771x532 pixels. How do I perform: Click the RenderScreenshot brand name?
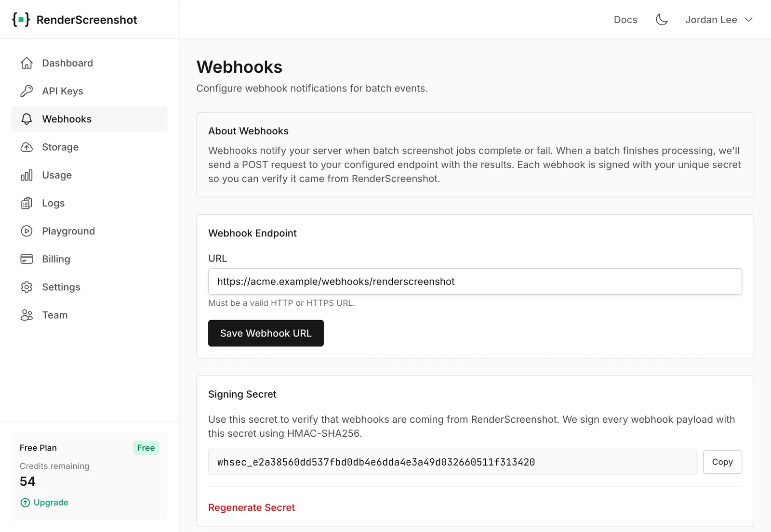(87, 20)
